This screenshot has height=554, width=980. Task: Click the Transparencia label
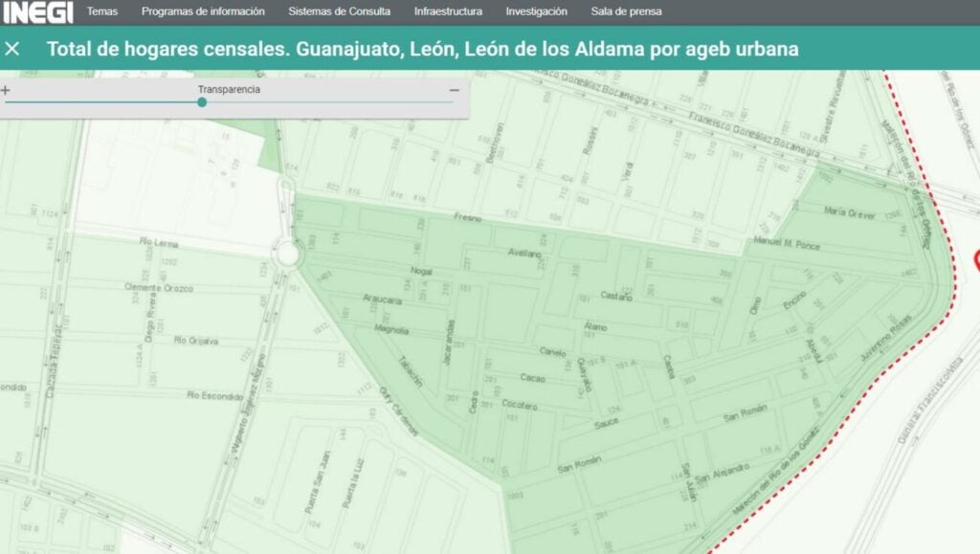[229, 89]
